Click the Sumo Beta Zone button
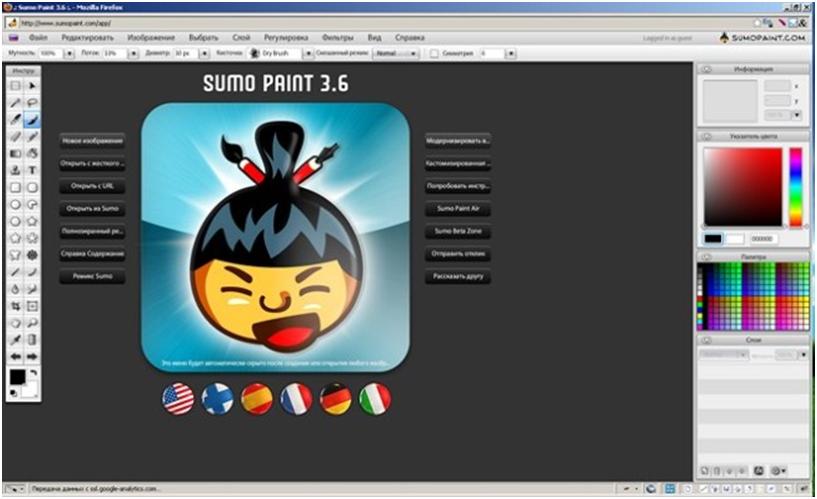Image resolution: width=817 pixels, height=499 pixels. click(458, 231)
